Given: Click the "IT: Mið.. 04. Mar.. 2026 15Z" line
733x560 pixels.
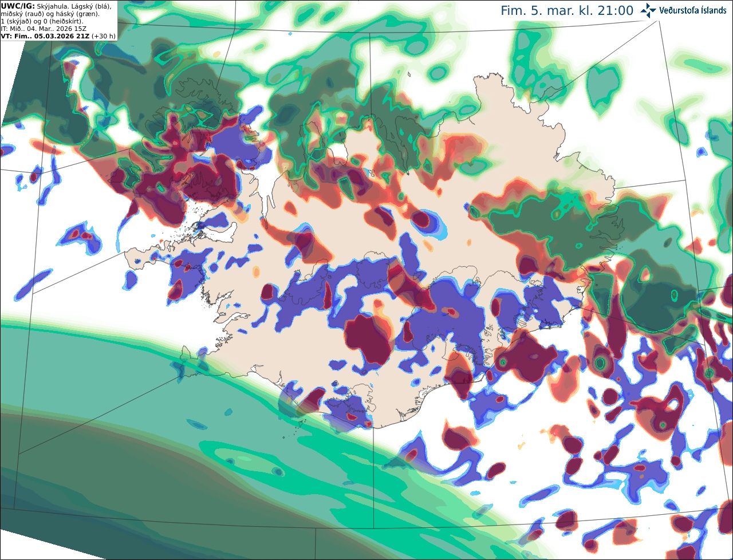Looking at the screenshot, I should click(x=44, y=29).
